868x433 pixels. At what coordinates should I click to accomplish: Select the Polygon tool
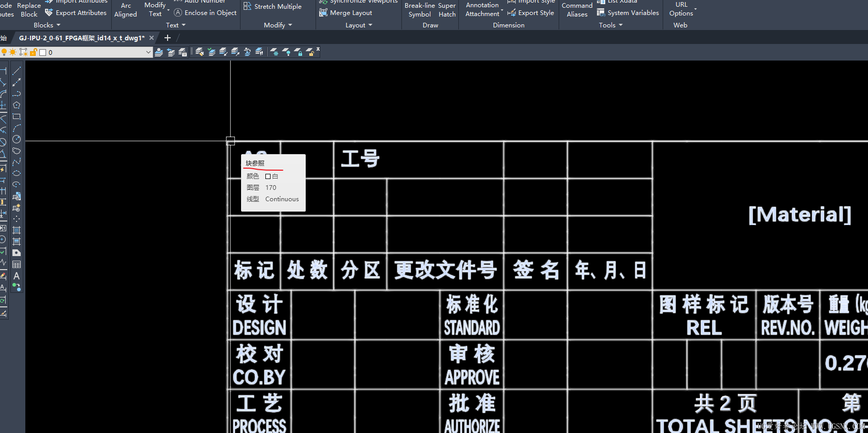pos(17,105)
